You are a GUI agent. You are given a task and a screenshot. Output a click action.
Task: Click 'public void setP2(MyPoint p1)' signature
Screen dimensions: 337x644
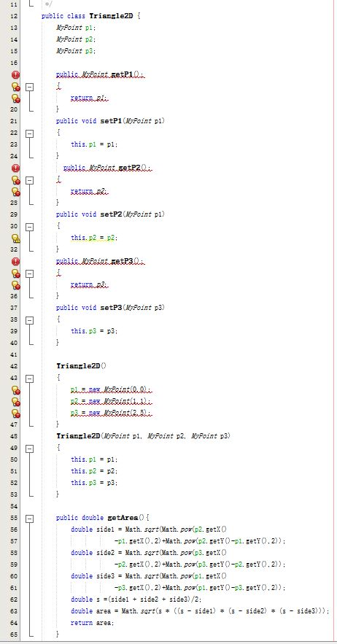click(111, 214)
